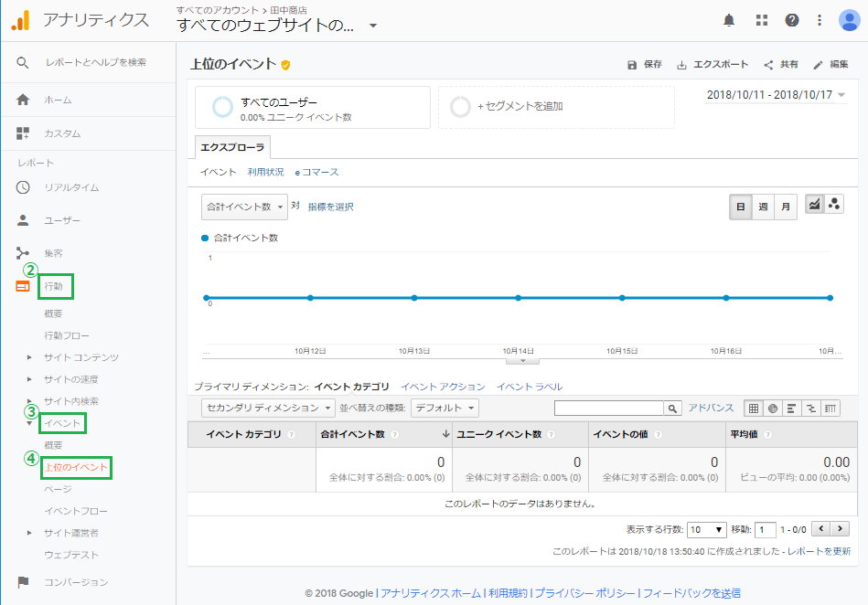Choose イベント アクション primary dimension

pyautogui.click(x=443, y=387)
